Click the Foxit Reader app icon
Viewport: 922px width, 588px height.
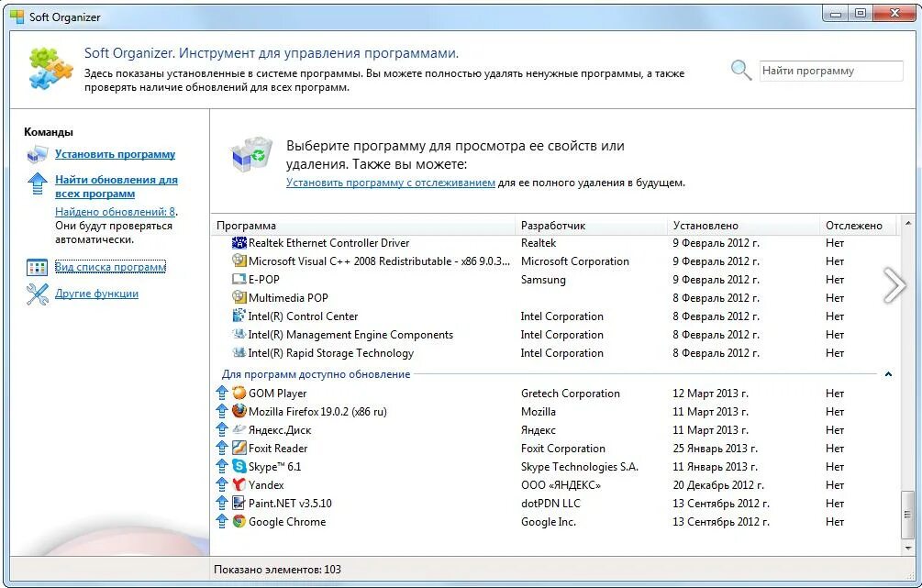point(239,448)
